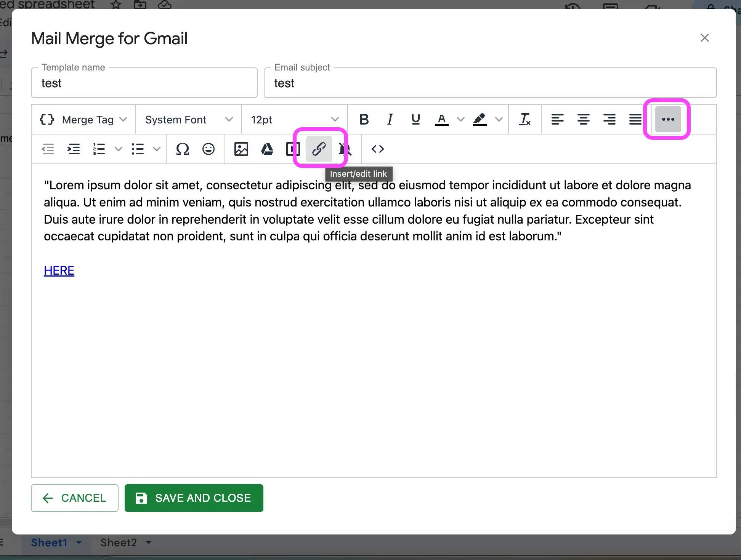741x560 pixels.
Task: Open the text color picker arrow
Action: 460,120
